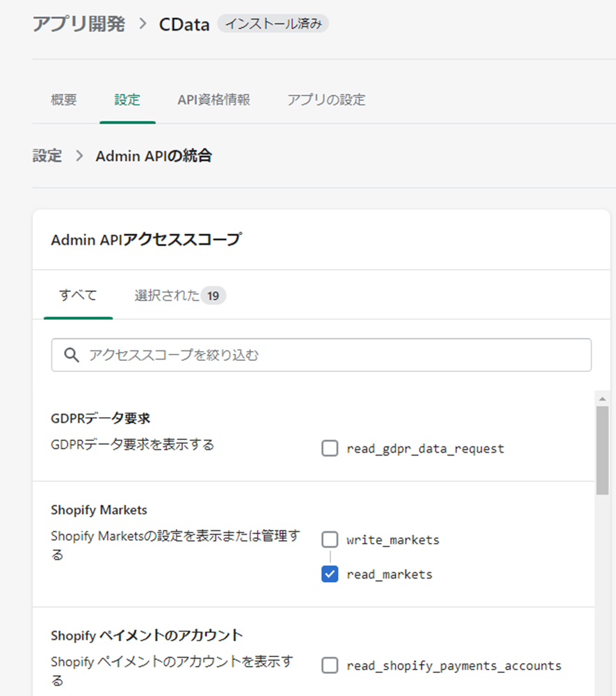616x696 pixels.
Task: Toggle read_shopify_payments_accounts checkbox
Action: tap(330, 665)
